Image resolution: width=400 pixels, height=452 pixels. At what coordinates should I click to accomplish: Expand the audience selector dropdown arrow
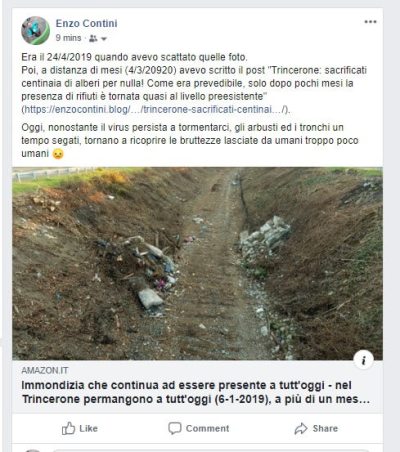pyautogui.click(x=104, y=39)
